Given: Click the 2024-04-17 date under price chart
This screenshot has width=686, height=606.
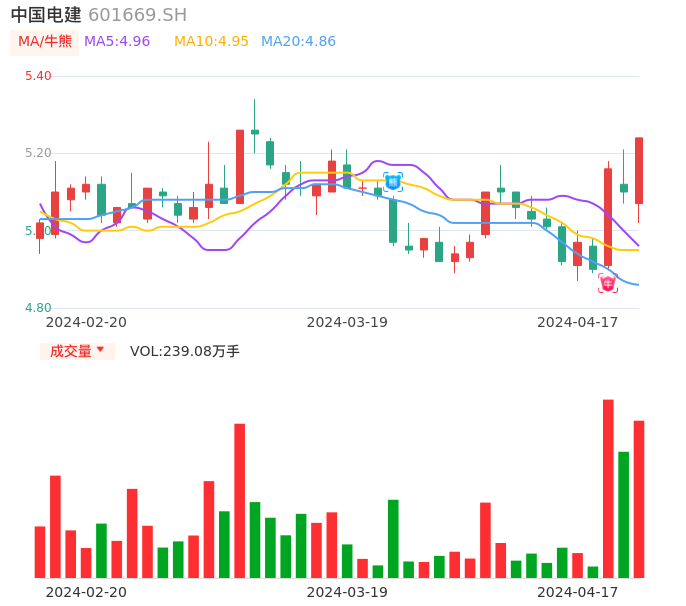Looking at the screenshot, I should tap(578, 322).
